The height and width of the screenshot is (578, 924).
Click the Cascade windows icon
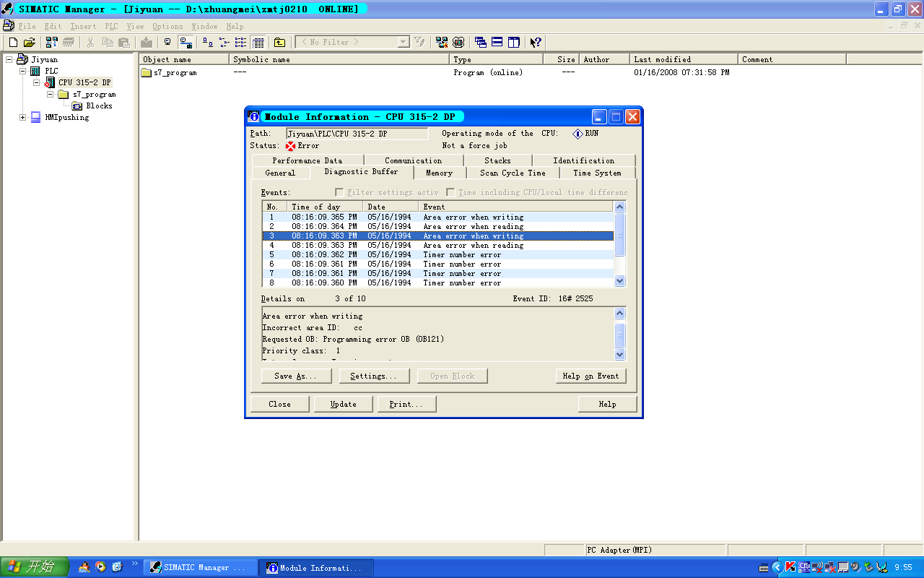[x=480, y=43]
